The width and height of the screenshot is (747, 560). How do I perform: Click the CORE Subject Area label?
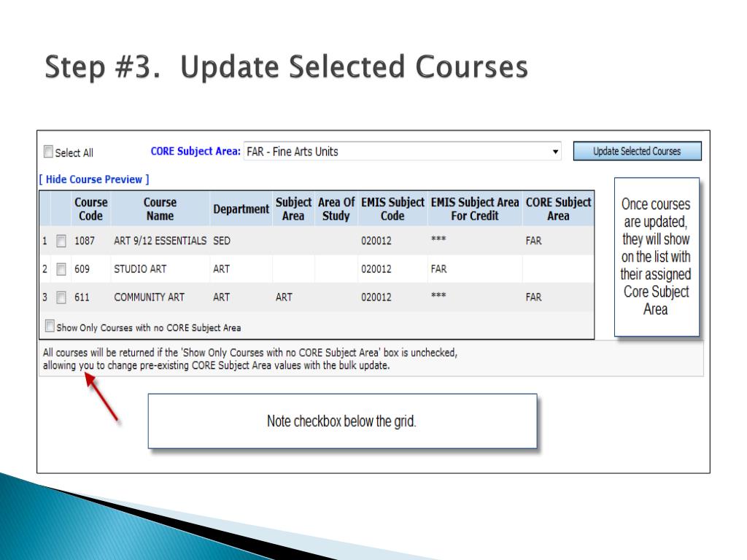pyautogui.click(x=196, y=152)
